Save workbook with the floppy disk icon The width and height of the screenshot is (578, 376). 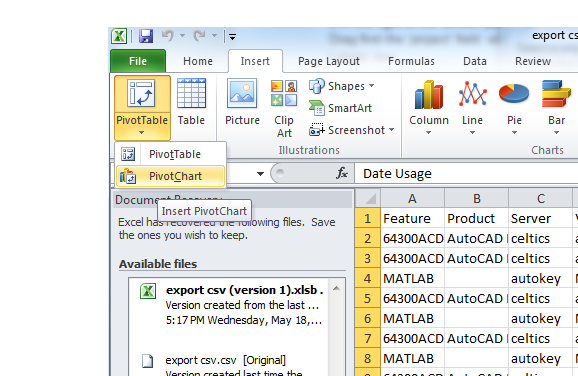(x=146, y=36)
